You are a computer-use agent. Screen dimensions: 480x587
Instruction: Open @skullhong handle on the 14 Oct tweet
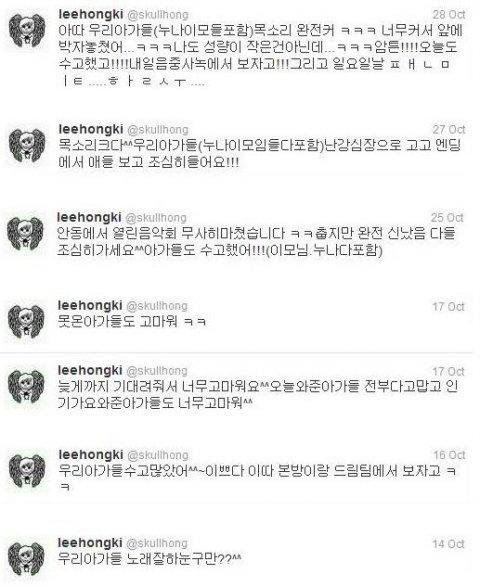coord(157,543)
